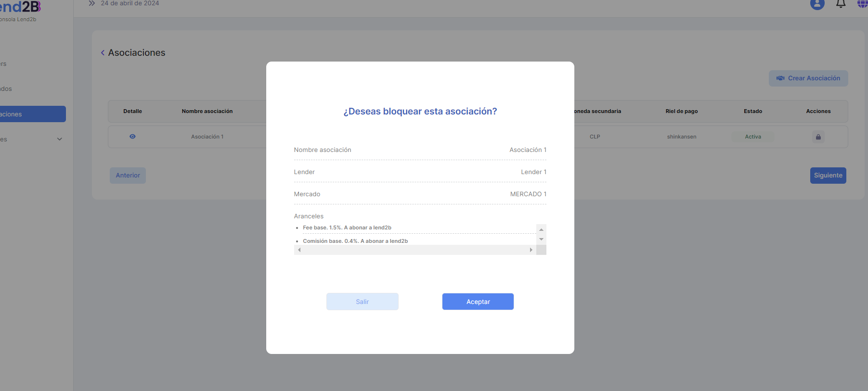Click the Crear Asociación button
Screen dimensions: 868x391
[x=808, y=78]
